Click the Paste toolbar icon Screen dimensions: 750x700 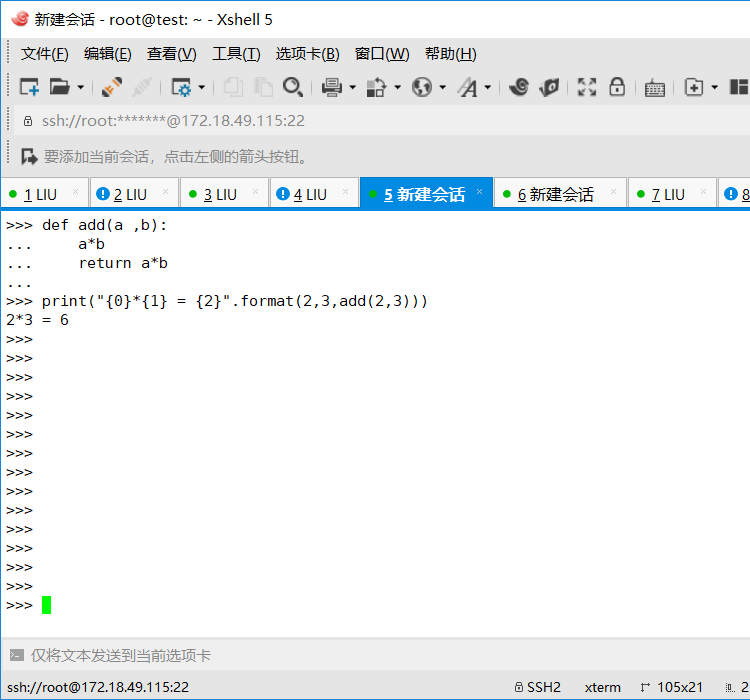(x=263, y=87)
